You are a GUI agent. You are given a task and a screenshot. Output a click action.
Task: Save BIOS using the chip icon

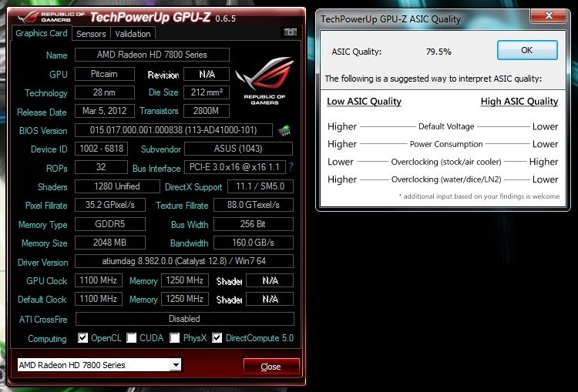click(x=284, y=130)
